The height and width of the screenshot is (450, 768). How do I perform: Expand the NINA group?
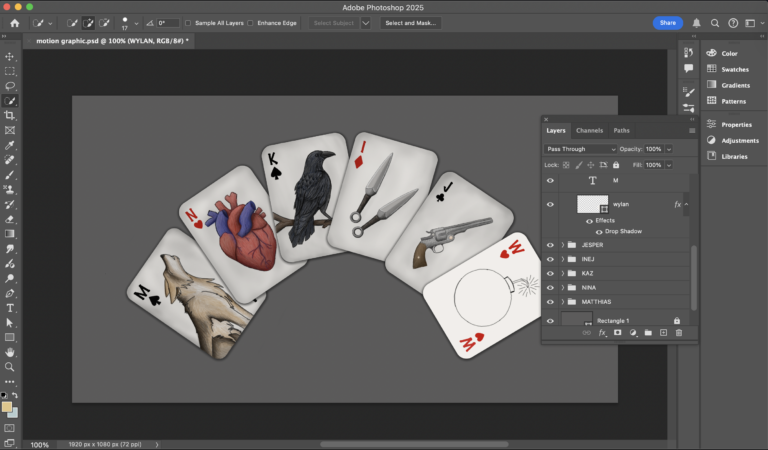(x=562, y=287)
